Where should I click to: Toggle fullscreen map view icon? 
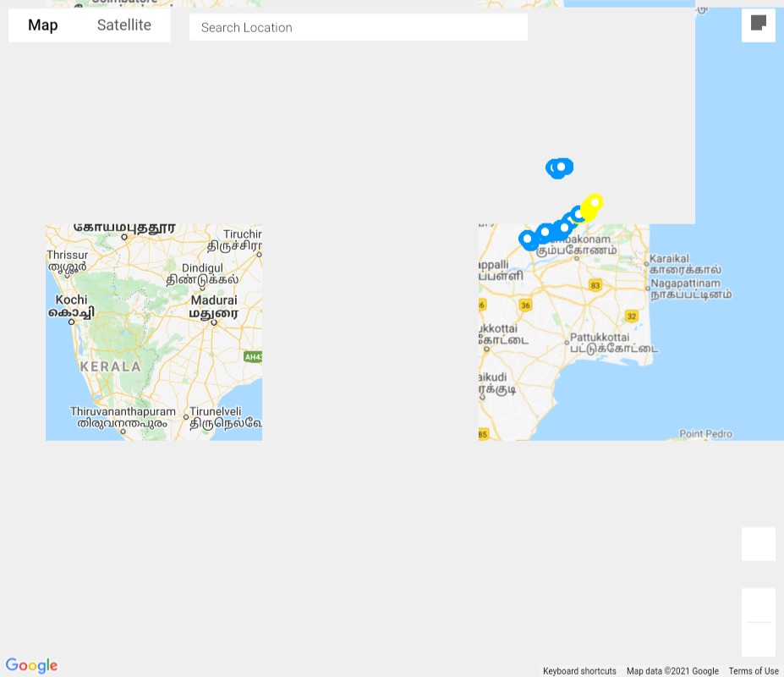point(758,24)
